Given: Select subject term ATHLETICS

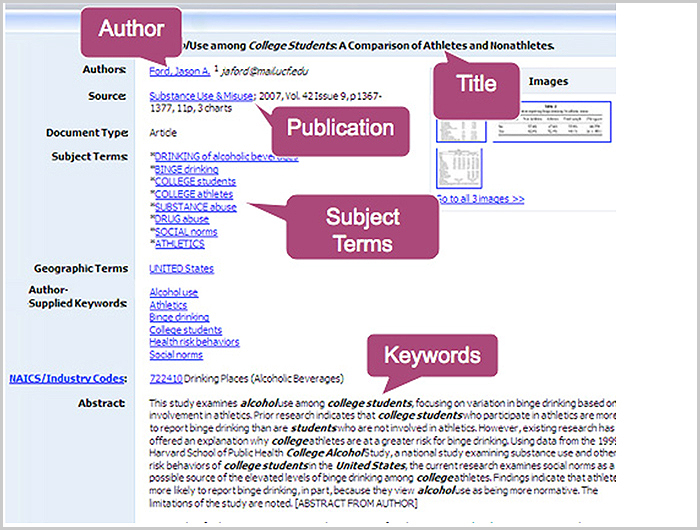Looking at the screenshot, I should click(179, 244).
